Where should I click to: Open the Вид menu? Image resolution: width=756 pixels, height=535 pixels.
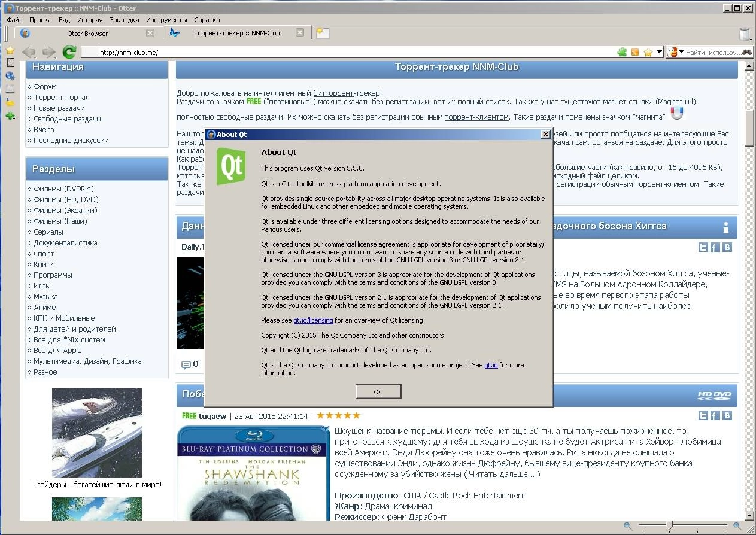pyautogui.click(x=64, y=20)
